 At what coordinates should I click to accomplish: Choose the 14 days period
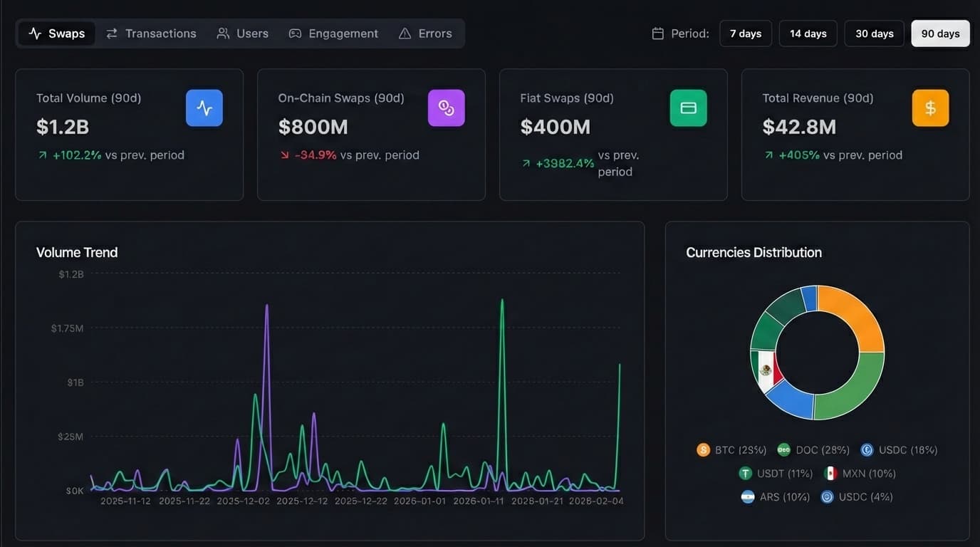808,33
